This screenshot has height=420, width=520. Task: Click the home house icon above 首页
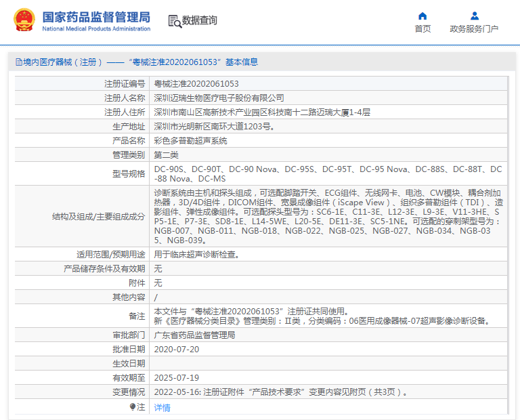pyautogui.click(x=422, y=16)
